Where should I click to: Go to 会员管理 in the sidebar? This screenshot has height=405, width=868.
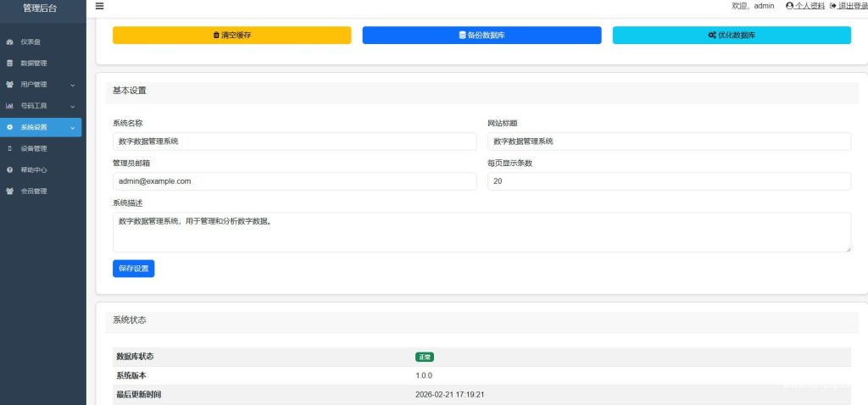click(x=41, y=191)
